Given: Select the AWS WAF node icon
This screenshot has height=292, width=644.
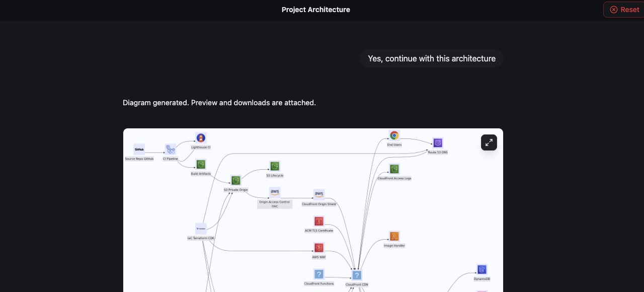Looking at the screenshot, I should click(318, 248).
